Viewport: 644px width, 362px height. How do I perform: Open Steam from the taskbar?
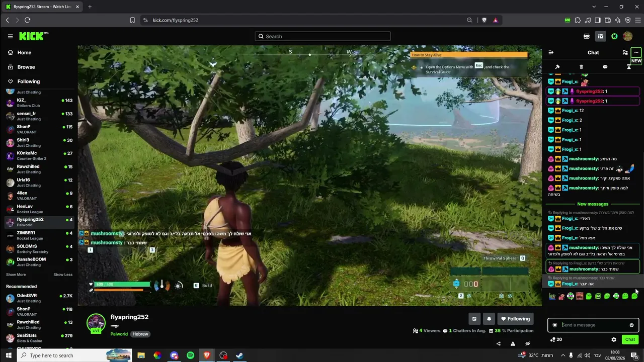click(240, 355)
